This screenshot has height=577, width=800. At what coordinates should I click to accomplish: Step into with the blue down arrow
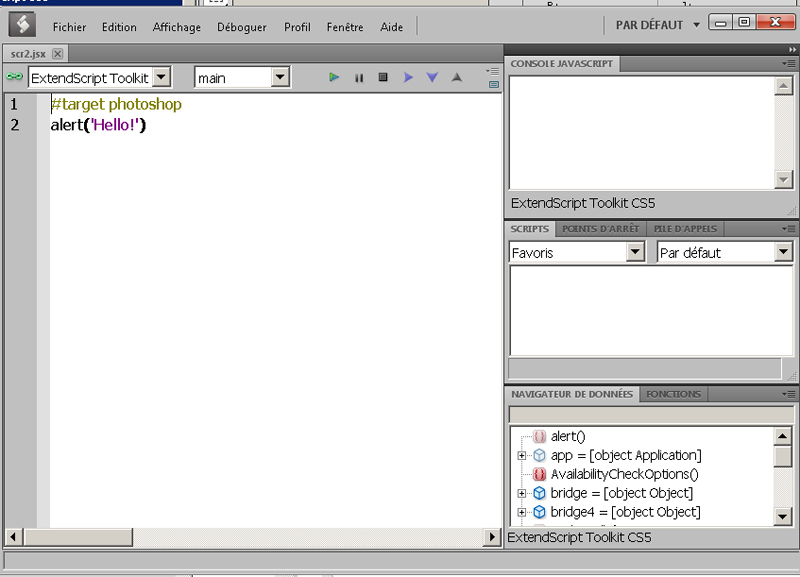432,77
